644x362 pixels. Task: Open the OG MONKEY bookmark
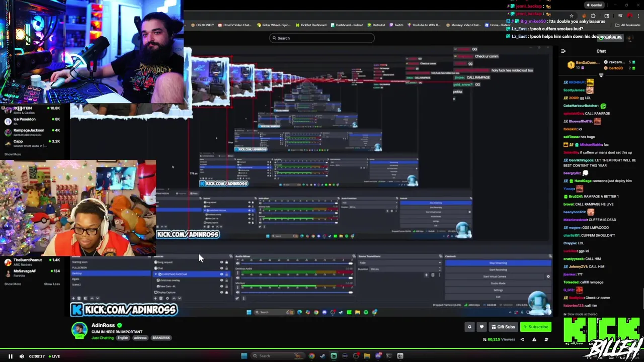pyautogui.click(x=202, y=25)
